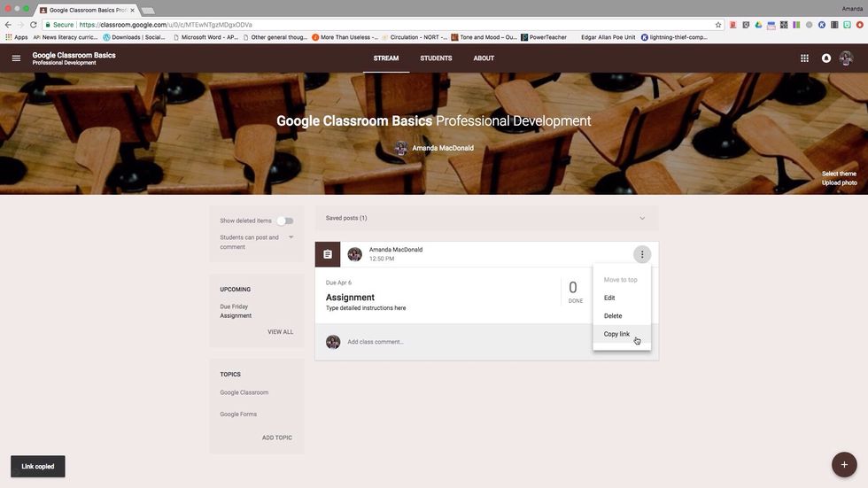
Task: Click Upload photo
Action: click(840, 182)
